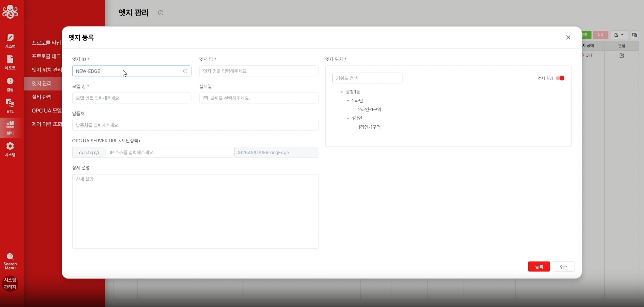
Task: Click the 상세 설명 text area
Action: (x=195, y=211)
